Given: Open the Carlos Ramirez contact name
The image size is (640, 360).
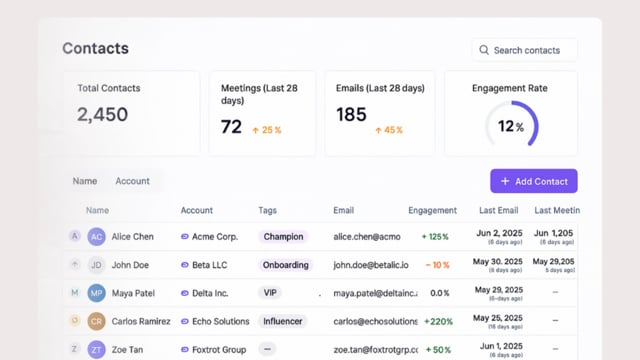Looking at the screenshot, I should click(x=141, y=321).
